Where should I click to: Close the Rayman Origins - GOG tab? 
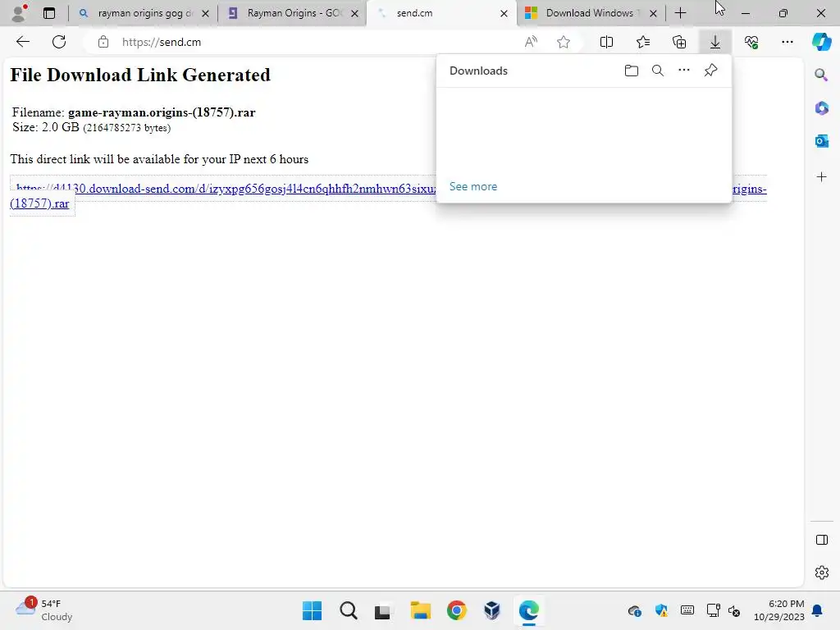(354, 13)
